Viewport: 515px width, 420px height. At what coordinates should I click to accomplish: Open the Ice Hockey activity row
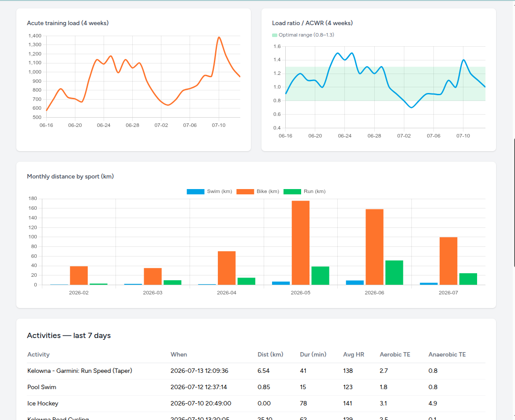(x=256, y=404)
